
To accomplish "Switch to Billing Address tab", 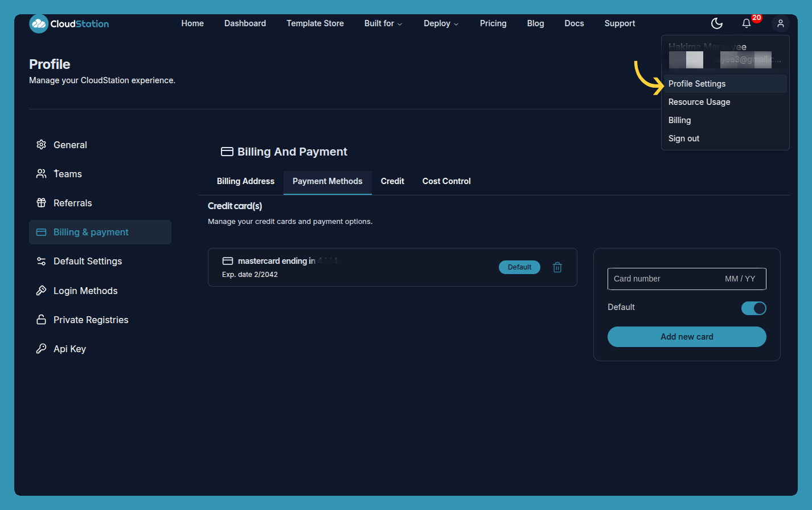I will pos(245,181).
